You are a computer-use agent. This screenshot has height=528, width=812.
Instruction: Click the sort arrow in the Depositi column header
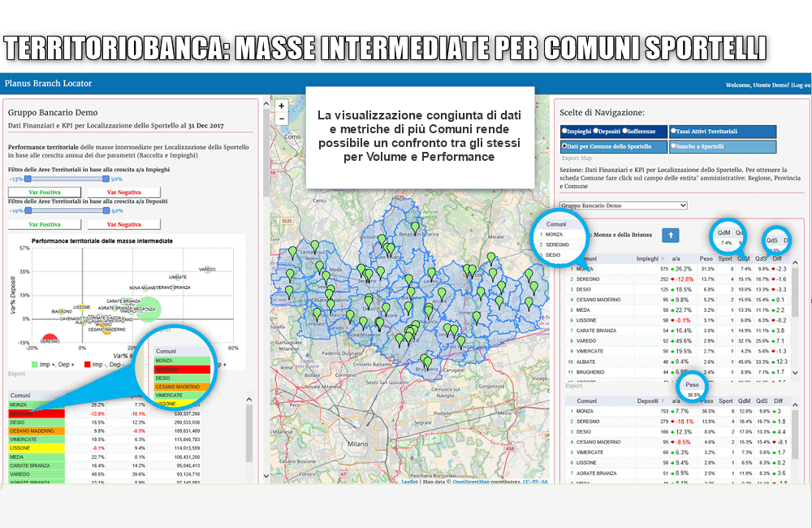663,401
